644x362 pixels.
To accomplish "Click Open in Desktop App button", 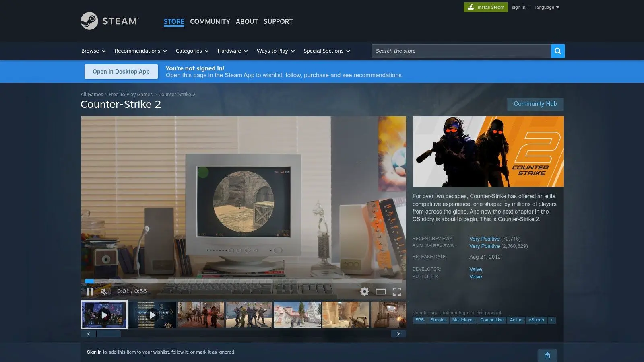I will pos(121,72).
